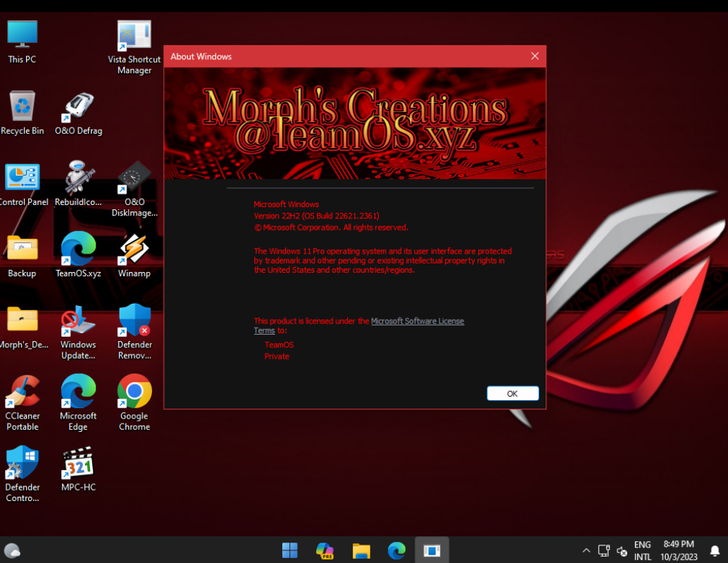Image resolution: width=728 pixels, height=563 pixels.
Task: Select the Defender Control icon
Action: (x=23, y=474)
